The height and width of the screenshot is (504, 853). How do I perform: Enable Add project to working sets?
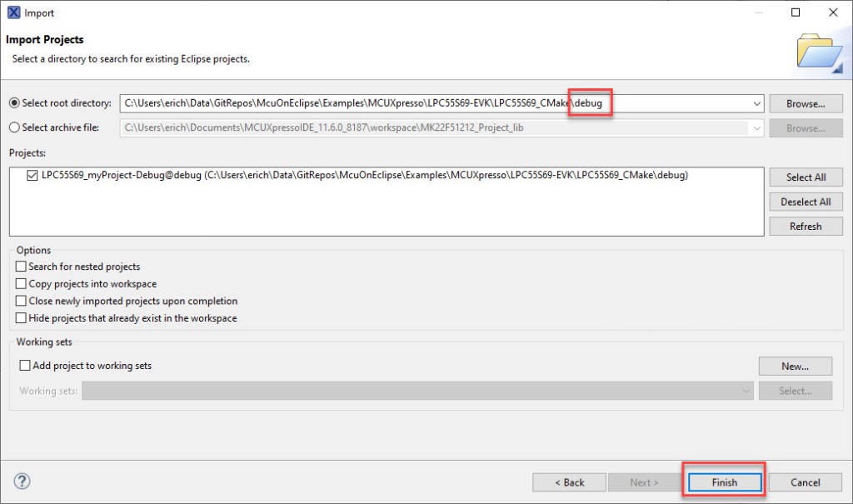[x=24, y=365]
